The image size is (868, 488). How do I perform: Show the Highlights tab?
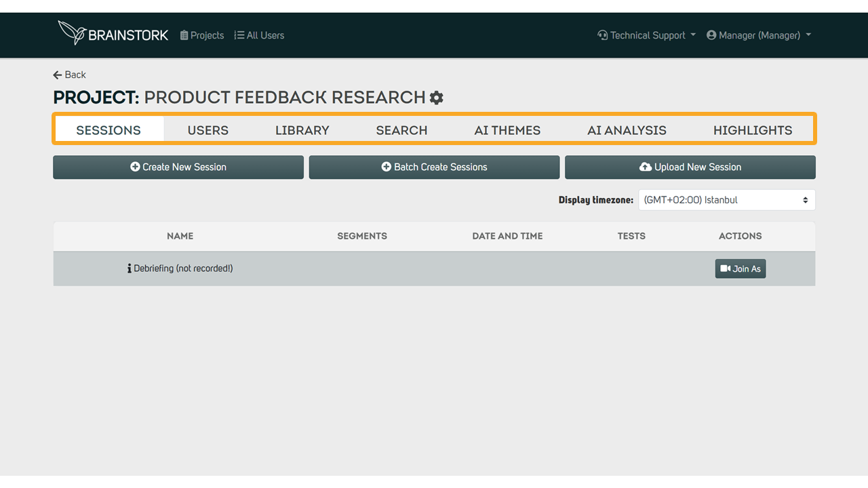[752, 130]
